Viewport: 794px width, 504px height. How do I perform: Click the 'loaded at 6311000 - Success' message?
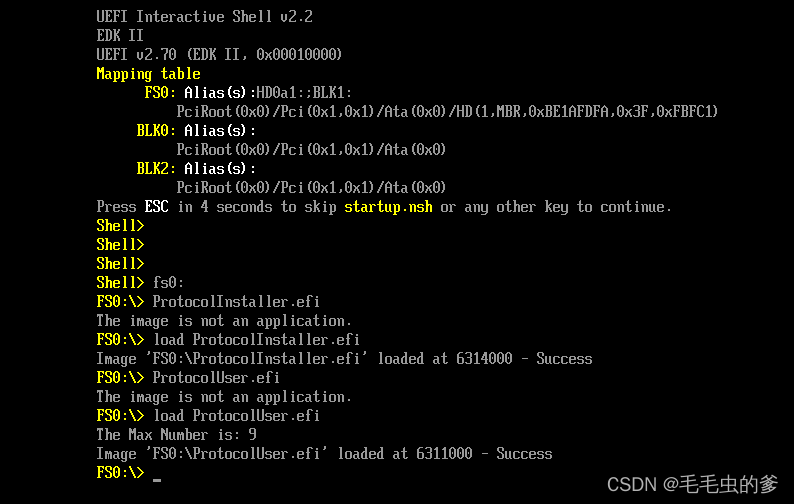[x=445, y=454]
